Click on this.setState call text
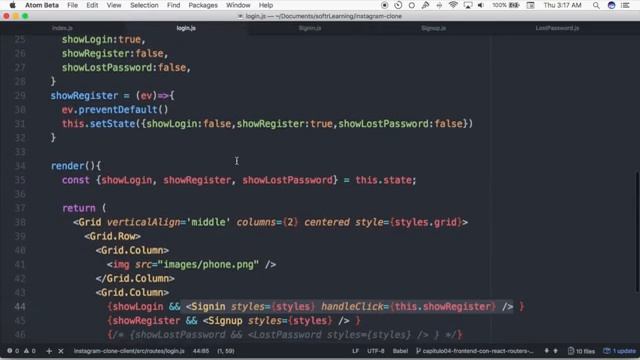 point(98,124)
